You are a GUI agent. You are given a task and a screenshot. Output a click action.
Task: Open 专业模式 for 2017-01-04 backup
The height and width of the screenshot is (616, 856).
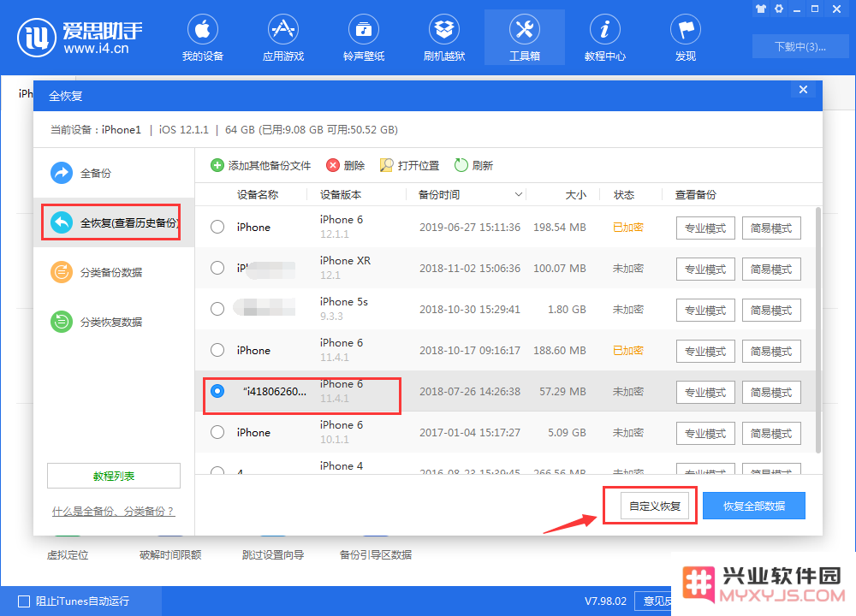705,433
